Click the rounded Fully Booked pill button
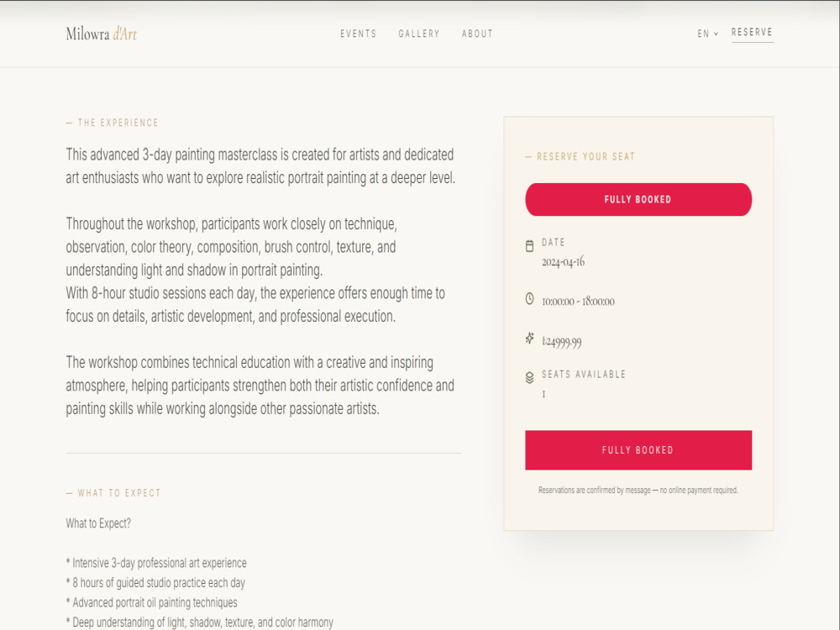The image size is (840, 630). [638, 199]
